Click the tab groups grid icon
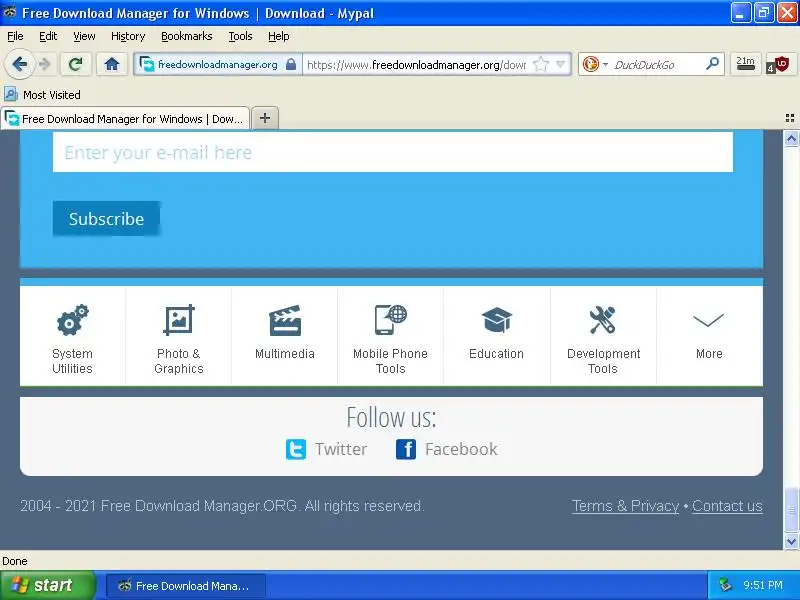This screenshot has width=800, height=600. [x=790, y=118]
